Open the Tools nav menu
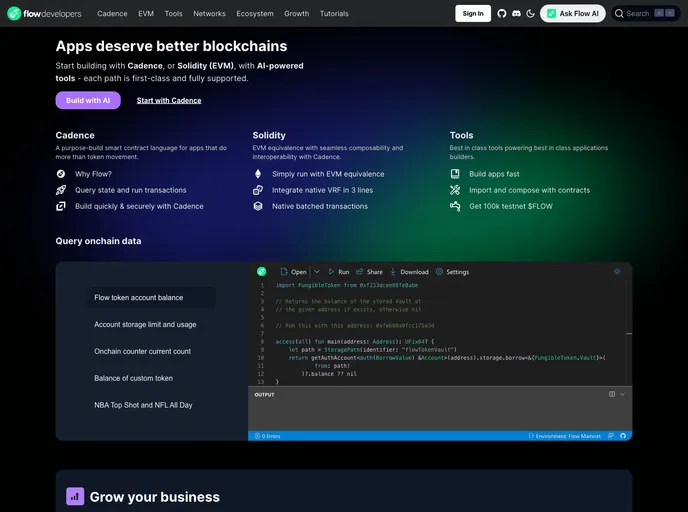This screenshot has height=512, width=688. click(x=173, y=14)
